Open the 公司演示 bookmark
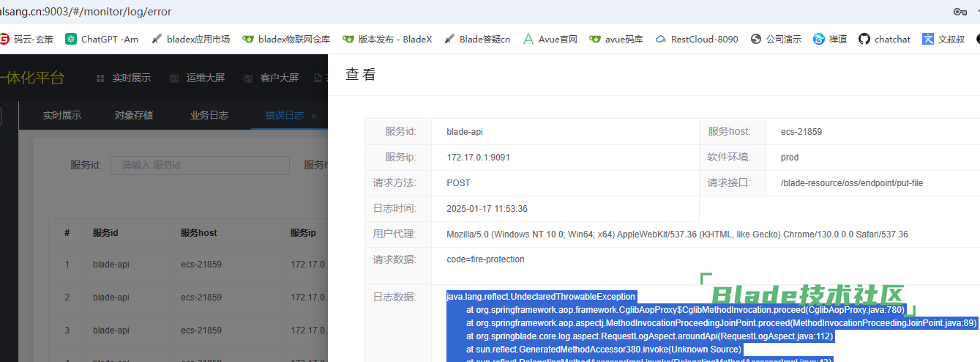Viewport: 980px width, 362px height. point(776,39)
